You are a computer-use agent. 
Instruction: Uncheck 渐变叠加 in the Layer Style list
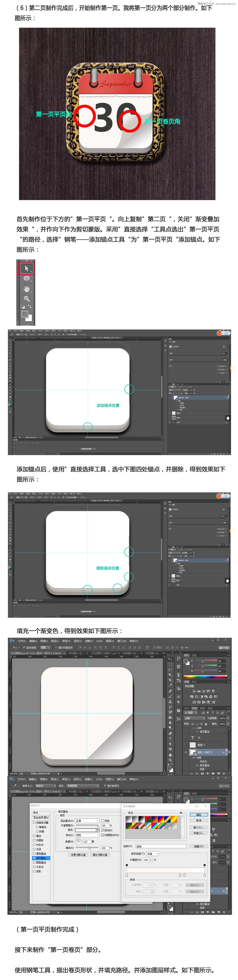pos(35,858)
